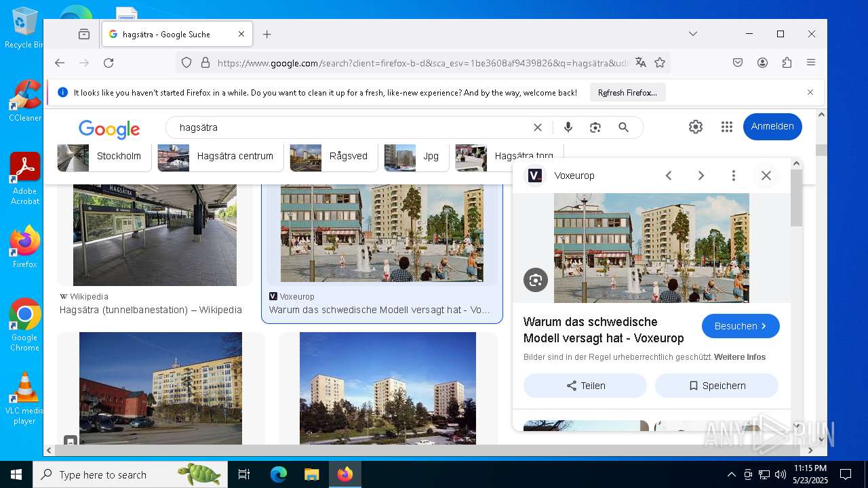Expand the list all tabs dropdown arrow
The image size is (868, 488).
tap(692, 34)
